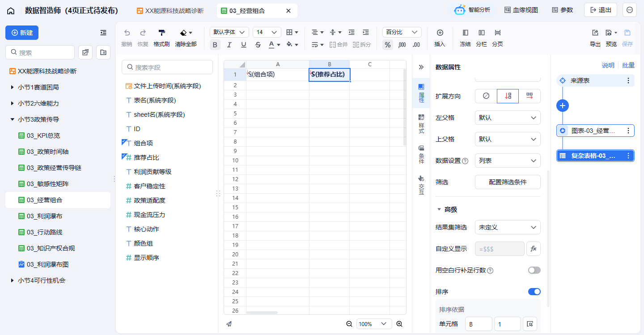This screenshot has width=644, height=335.
Task: Open the more options ellipsis in the top bar
Action: [630, 10]
